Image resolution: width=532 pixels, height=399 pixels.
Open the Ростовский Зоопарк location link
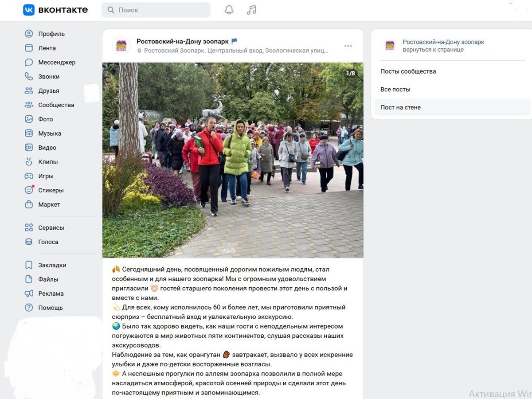click(236, 51)
